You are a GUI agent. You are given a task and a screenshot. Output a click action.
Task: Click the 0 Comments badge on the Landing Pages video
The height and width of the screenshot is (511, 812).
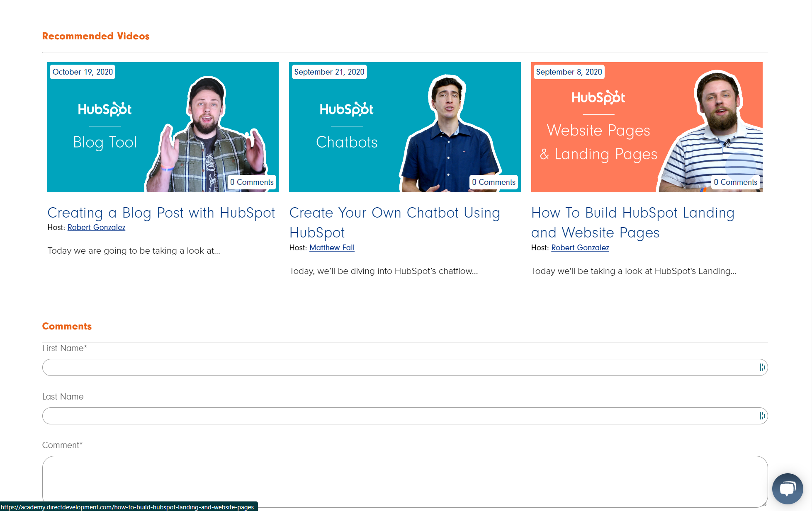735,182
